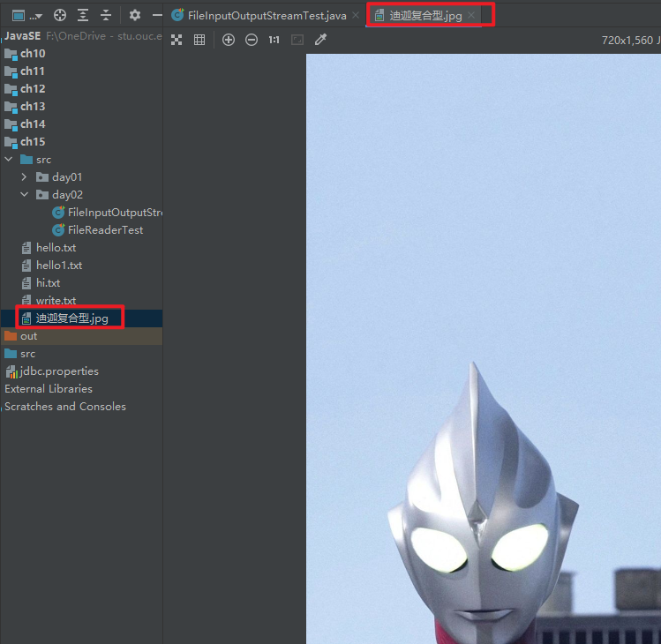Activate the color picker eyedropper
Image resolution: width=661 pixels, height=644 pixels.
point(321,40)
